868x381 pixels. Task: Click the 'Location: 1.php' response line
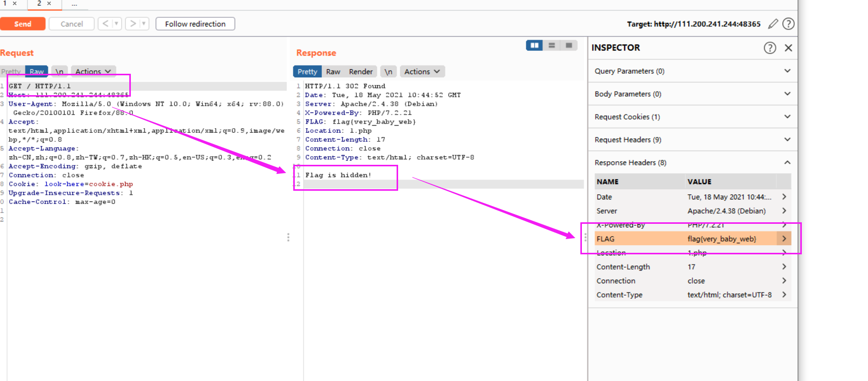pos(338,131)
